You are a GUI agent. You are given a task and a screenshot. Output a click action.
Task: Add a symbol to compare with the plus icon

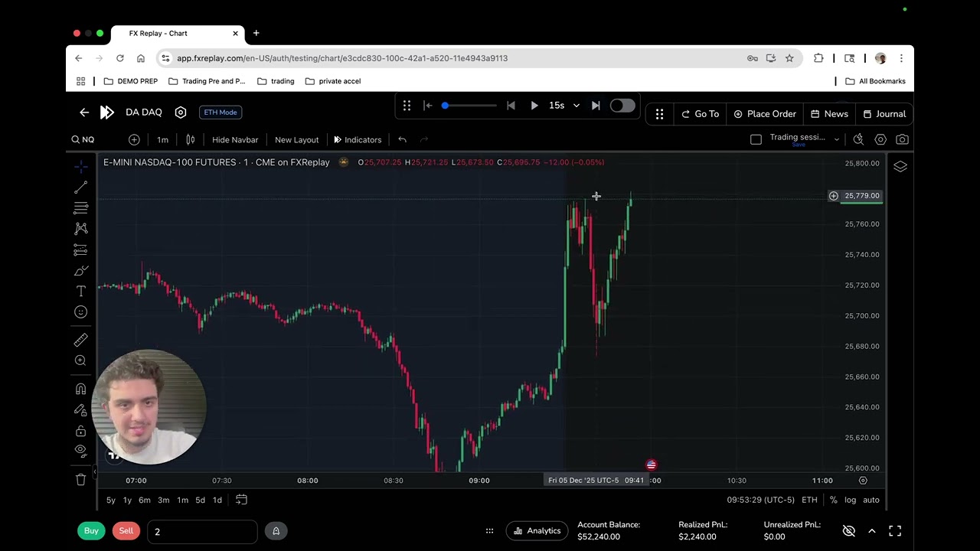(x=134, y=139)
